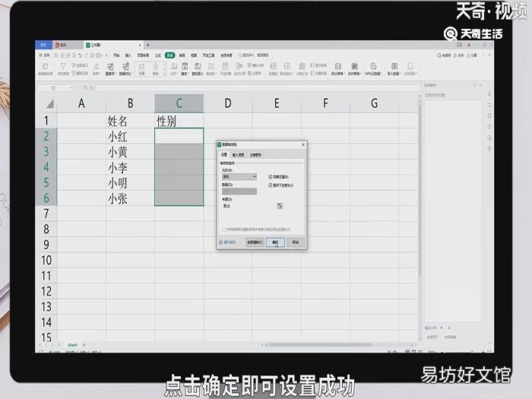Click the fx insert function icon

pos(92,88)
